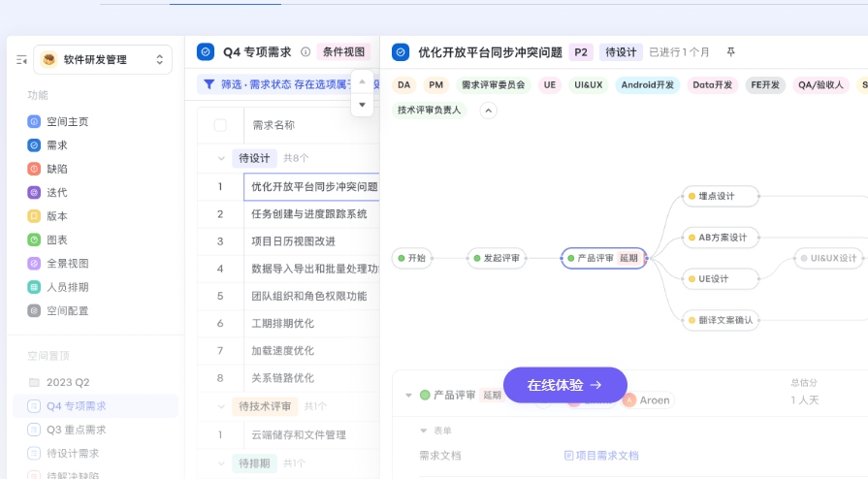Click the pin icon beside 已进行1个月
Image resolution: width=868 pixels, height=479 pixels.
tap(731, 52)
